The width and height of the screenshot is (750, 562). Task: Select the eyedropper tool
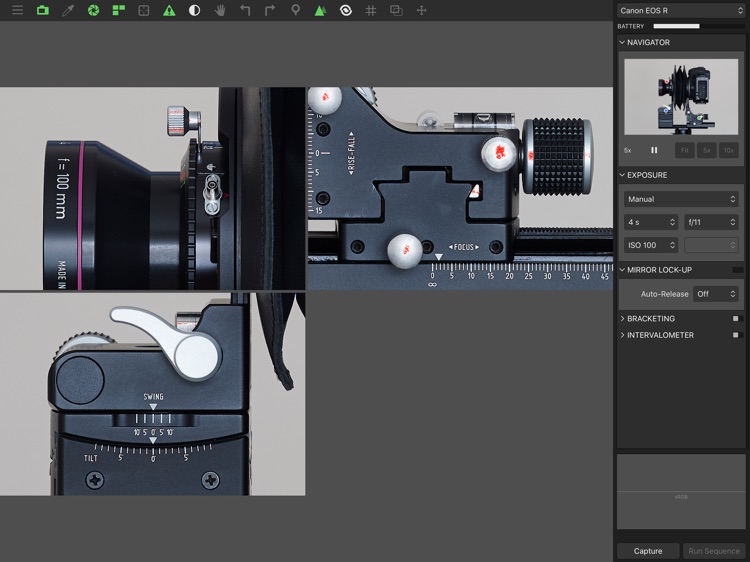[68, 10]
